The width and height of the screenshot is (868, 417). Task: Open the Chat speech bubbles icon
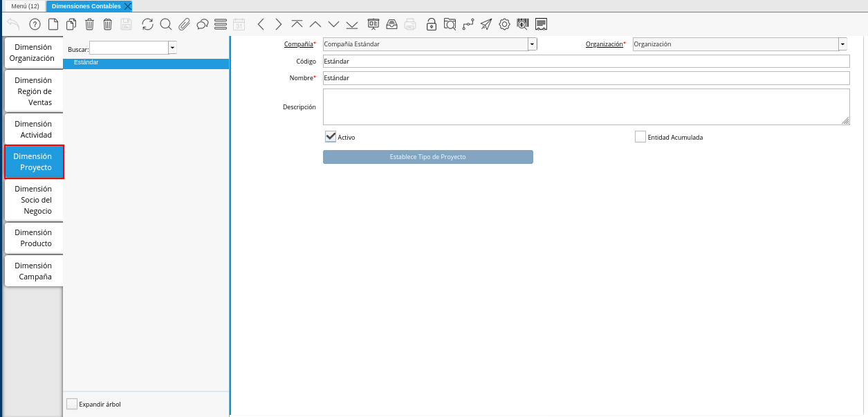(203, 24)
